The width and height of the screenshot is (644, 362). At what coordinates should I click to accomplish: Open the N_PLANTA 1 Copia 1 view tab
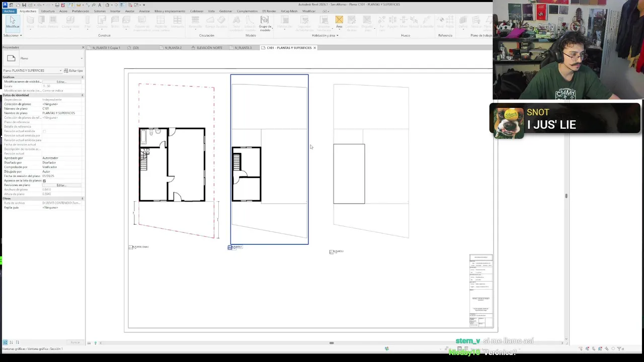[x=106, y=48]
